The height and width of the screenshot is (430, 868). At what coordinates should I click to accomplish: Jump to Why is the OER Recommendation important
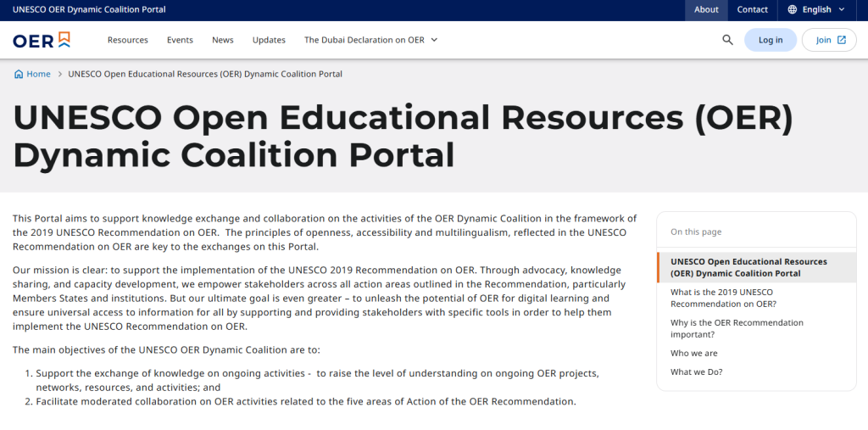tap(737, 328)
